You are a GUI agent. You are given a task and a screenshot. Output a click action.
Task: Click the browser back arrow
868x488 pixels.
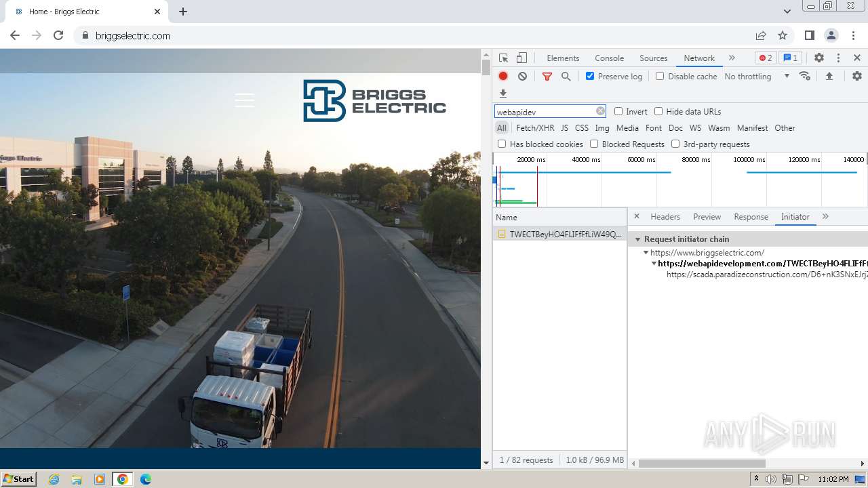pos(15,35)
